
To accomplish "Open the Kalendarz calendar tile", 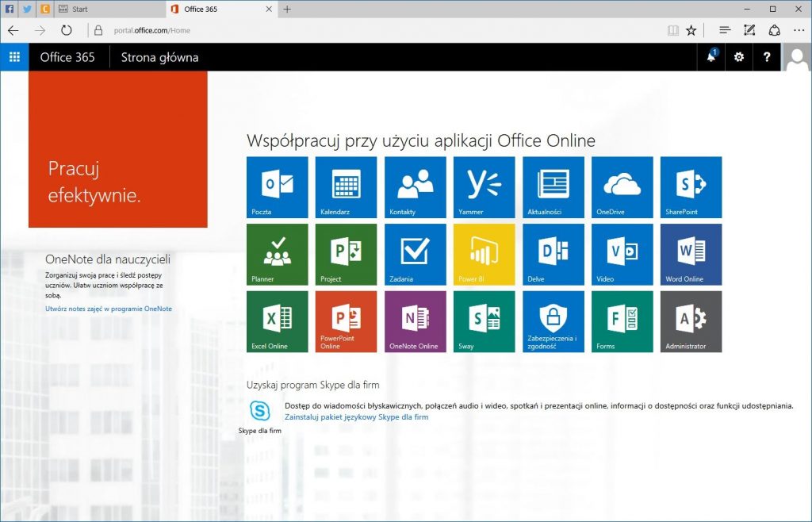I will [x=346, y=187].
